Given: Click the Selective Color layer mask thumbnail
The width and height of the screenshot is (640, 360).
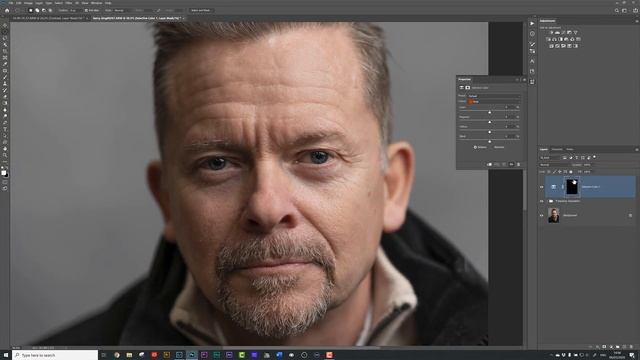Looking at the screenshot, I should [572, 187].
